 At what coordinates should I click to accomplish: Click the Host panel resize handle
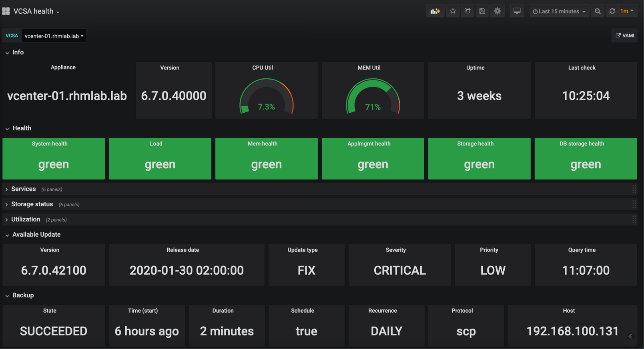pos(630,337)
